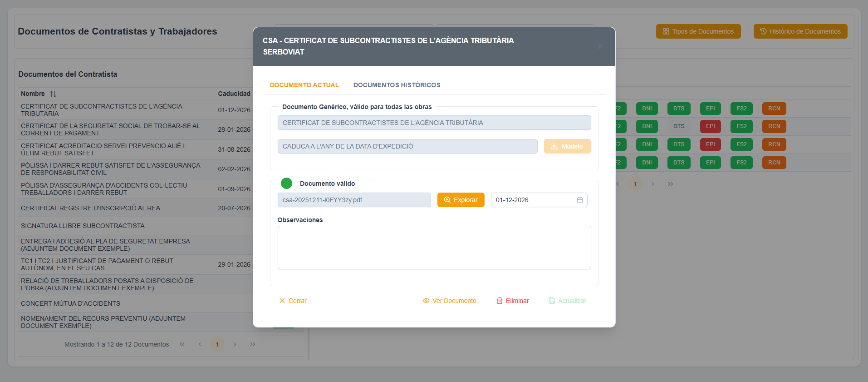Delete document using Eliminar

512,301
